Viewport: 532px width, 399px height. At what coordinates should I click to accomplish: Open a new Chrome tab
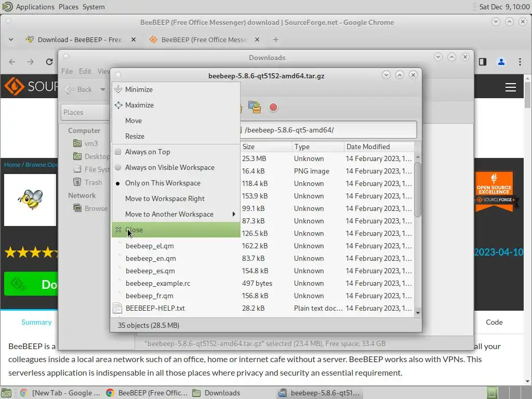(x=275, y=39)
